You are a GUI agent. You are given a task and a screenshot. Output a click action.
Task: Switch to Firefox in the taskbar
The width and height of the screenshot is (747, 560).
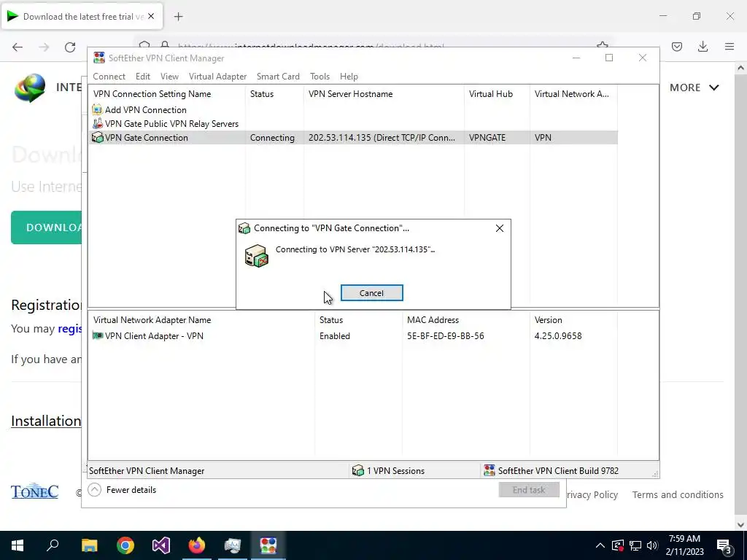pos(197,545)
